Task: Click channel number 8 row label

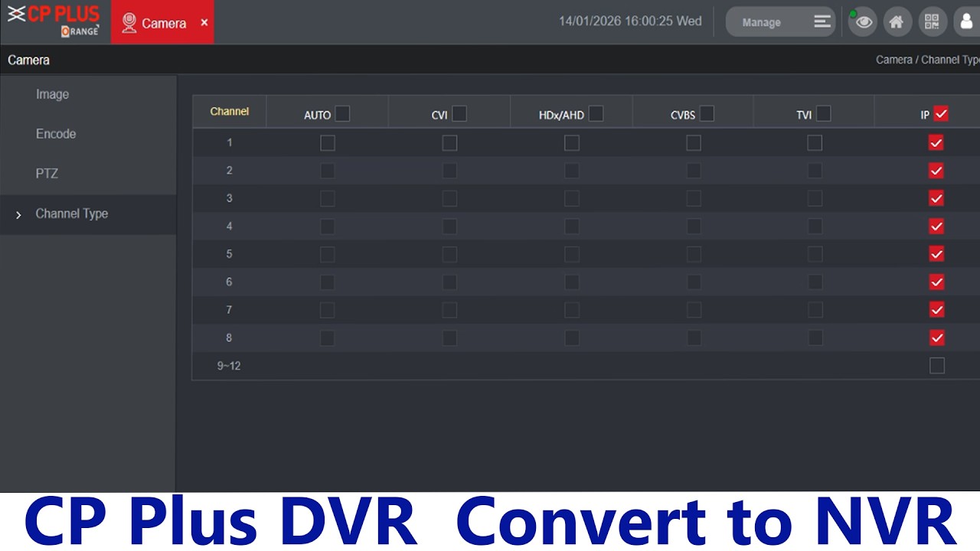Action: (x=229, y=337)
